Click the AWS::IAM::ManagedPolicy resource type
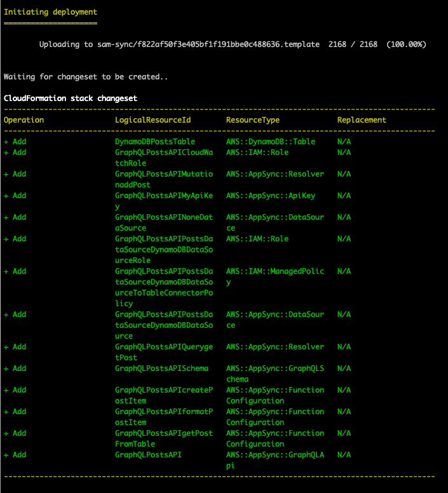Screen dimensions: 448x493 tap(275, 276)
